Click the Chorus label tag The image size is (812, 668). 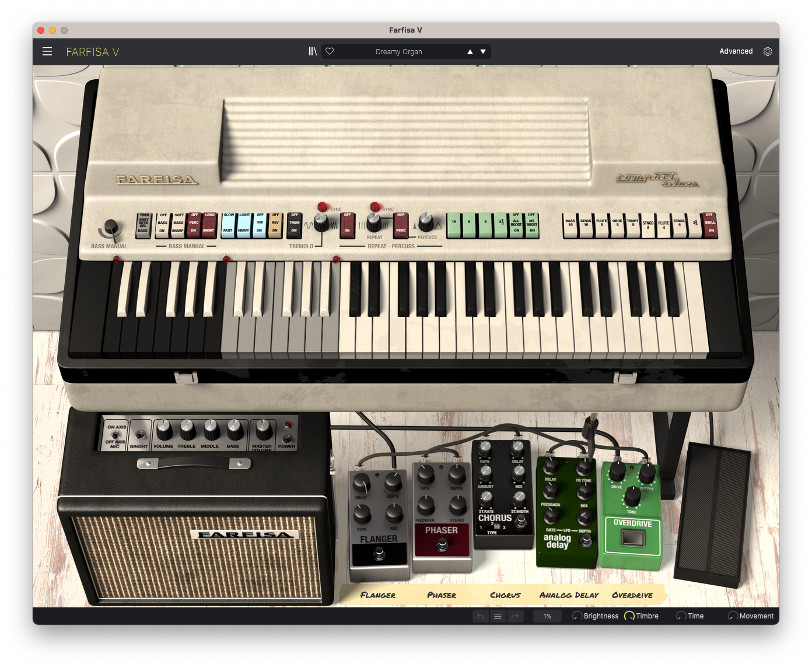pyautogui.click(x=505, y=595)
